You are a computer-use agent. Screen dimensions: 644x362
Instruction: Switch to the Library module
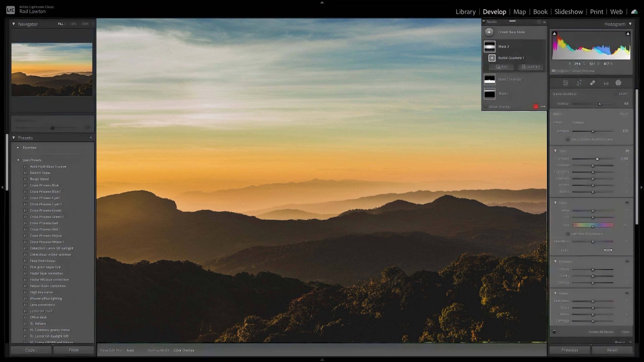(465, 12)
